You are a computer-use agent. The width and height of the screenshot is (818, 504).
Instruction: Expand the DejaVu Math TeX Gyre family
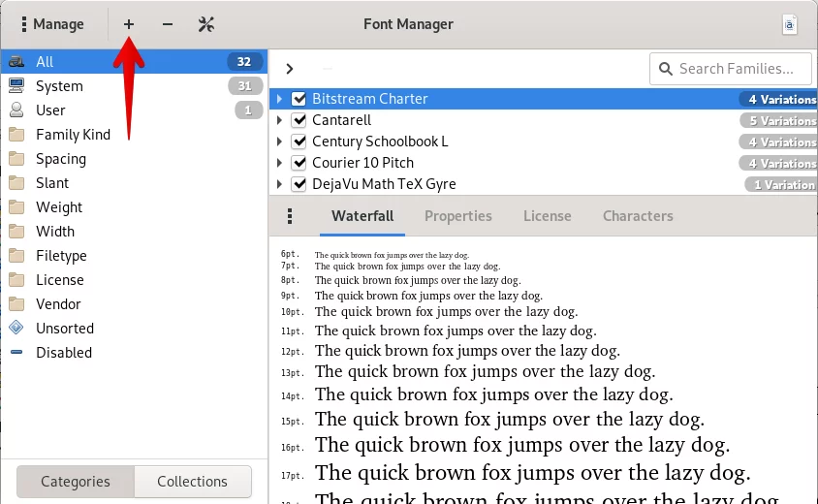pyautogui.click(x=280, y=184)
